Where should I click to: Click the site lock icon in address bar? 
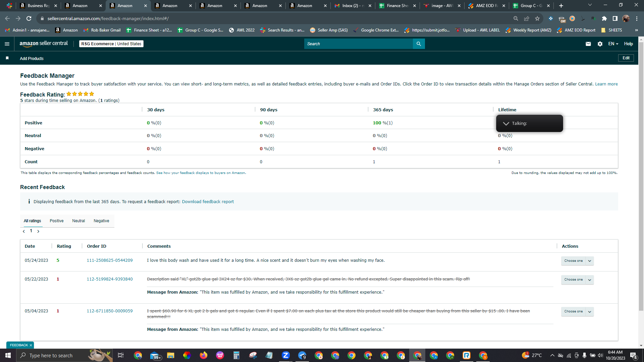42,18
